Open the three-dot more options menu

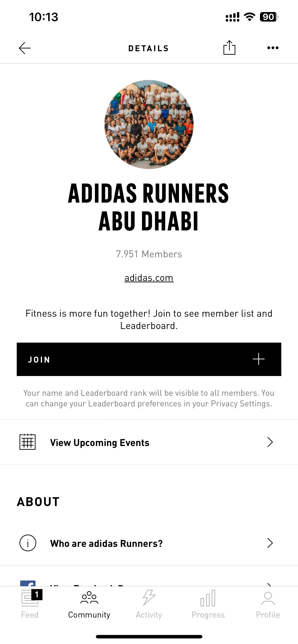tap(273, 48)
